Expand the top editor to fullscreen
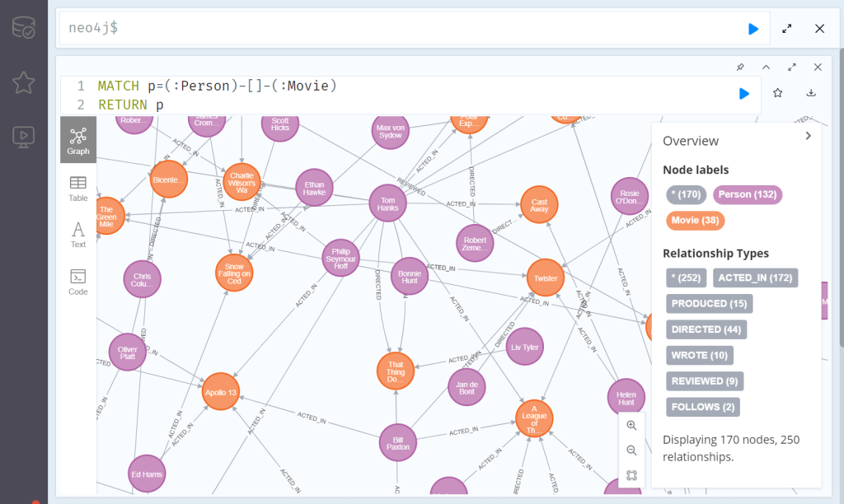Image resolution: width=844 pixels, height=504 pixels. [786, 29]
